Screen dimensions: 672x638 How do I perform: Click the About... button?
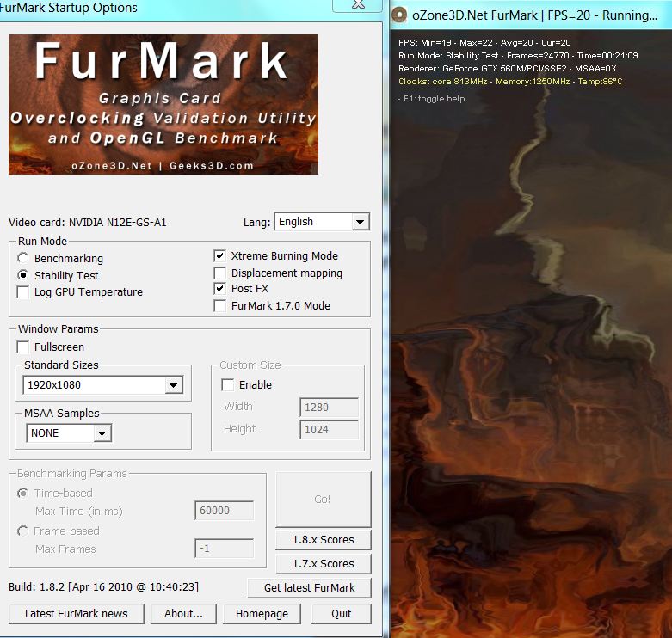coord(183,614)
